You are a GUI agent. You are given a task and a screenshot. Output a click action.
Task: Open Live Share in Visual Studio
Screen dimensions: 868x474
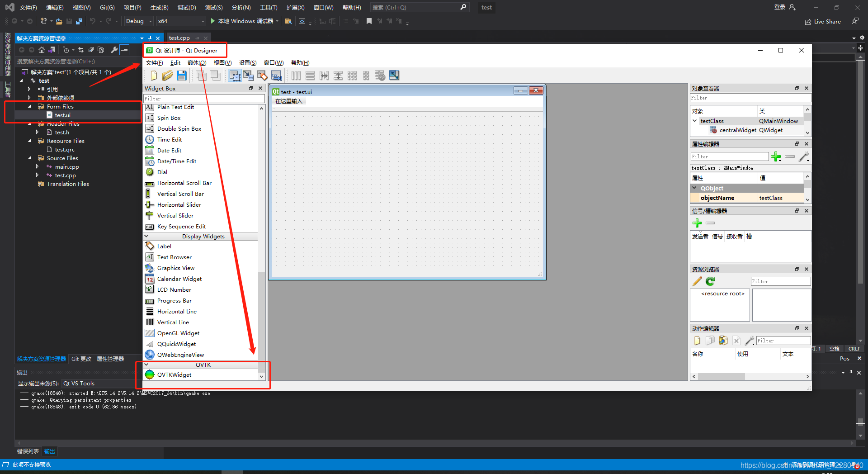pyautogui.click(x=823, y=22)
